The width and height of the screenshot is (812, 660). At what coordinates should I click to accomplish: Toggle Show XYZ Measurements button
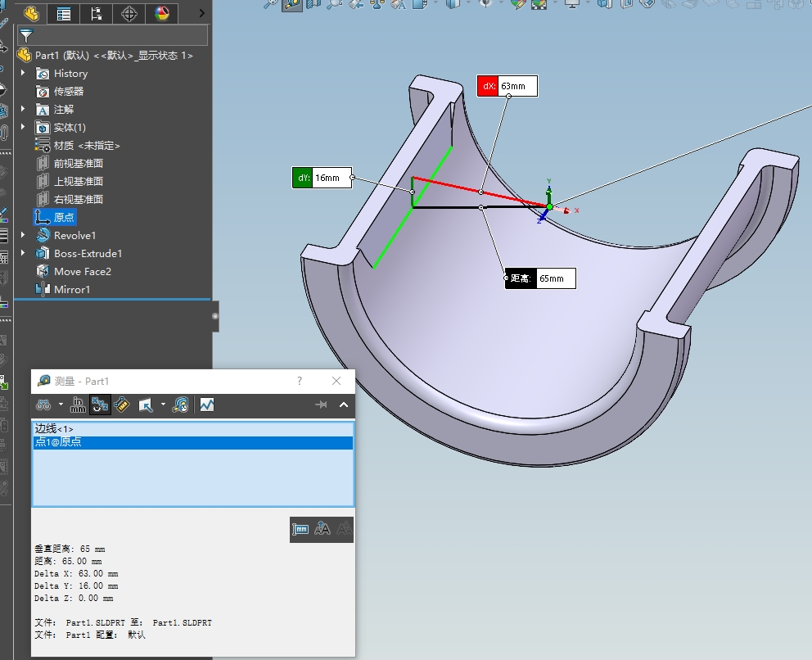pos(100,405)
